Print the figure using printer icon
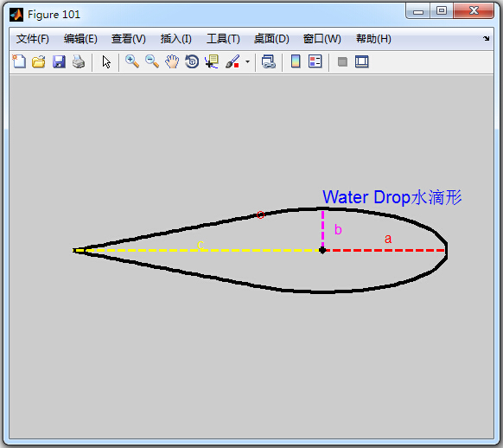This screenshot has height=448, width=503. click(79, 61)
